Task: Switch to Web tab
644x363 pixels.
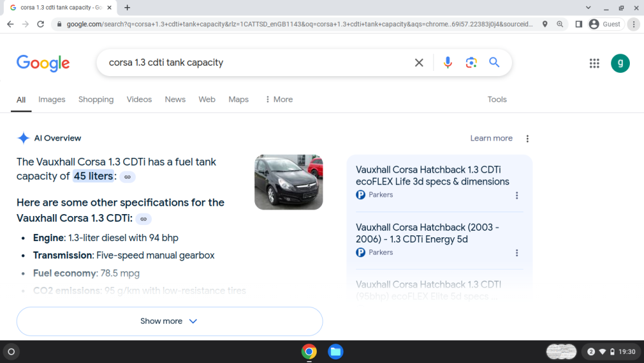Action: coord(207,99)
